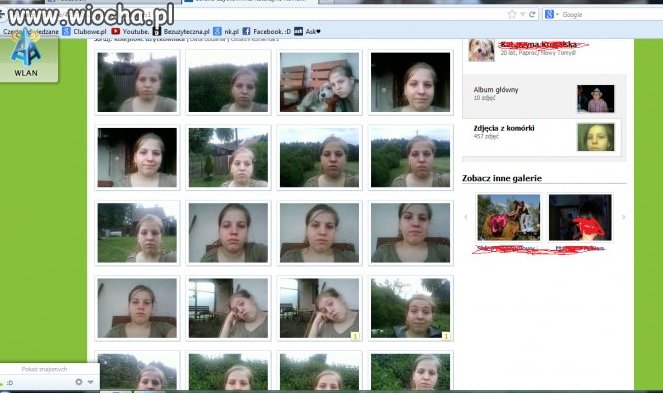Image resolution: width=663 pixels, height=393 pixels.
Task: Open the photo with the dog and benches
Action: coord(319,82)
